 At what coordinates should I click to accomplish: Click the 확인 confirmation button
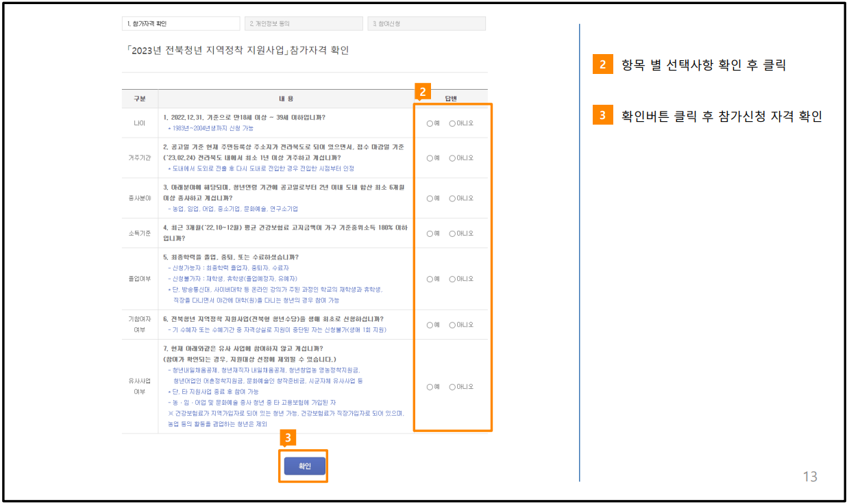coord(304,465)
